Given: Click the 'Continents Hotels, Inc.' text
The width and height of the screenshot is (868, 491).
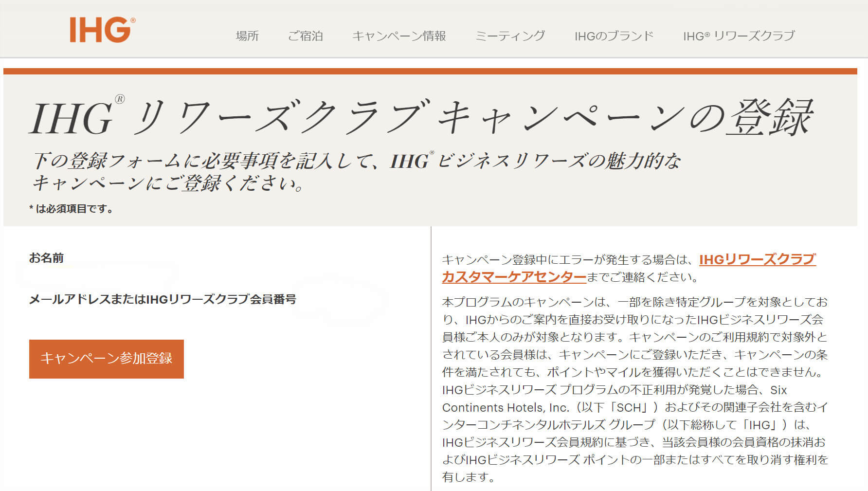Looking at the screenshot, I should tap(506, 408).
